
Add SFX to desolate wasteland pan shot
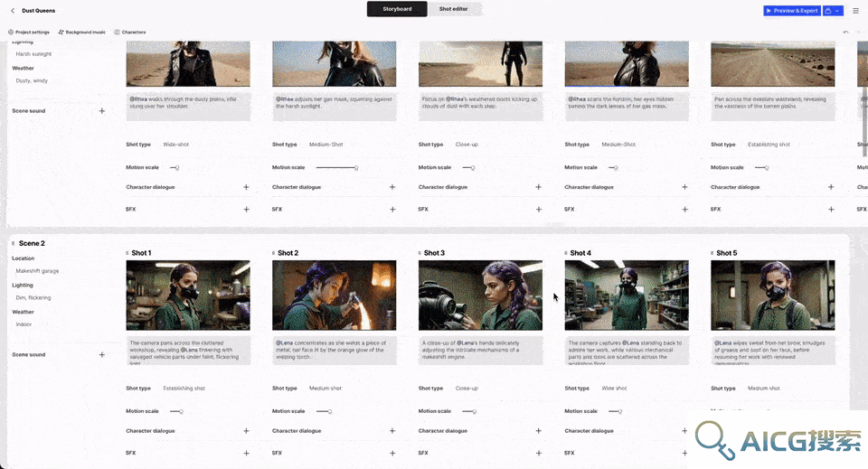coord(831,209)
